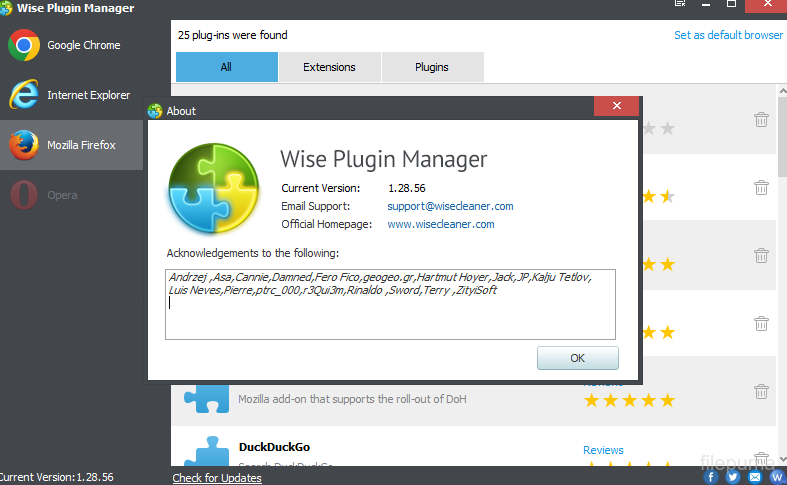This screenshot has height=485, width=787.
Task: Delete the DuckDuckGo plug-in with its trash icon
Action: 761,458
